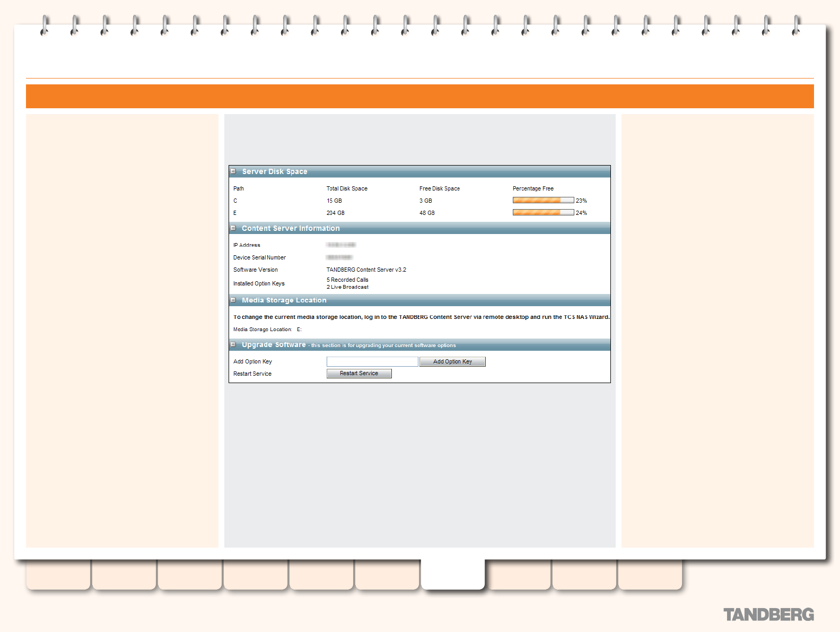
Task: Select the "48 GB" free space value
Action: (427, 213)
